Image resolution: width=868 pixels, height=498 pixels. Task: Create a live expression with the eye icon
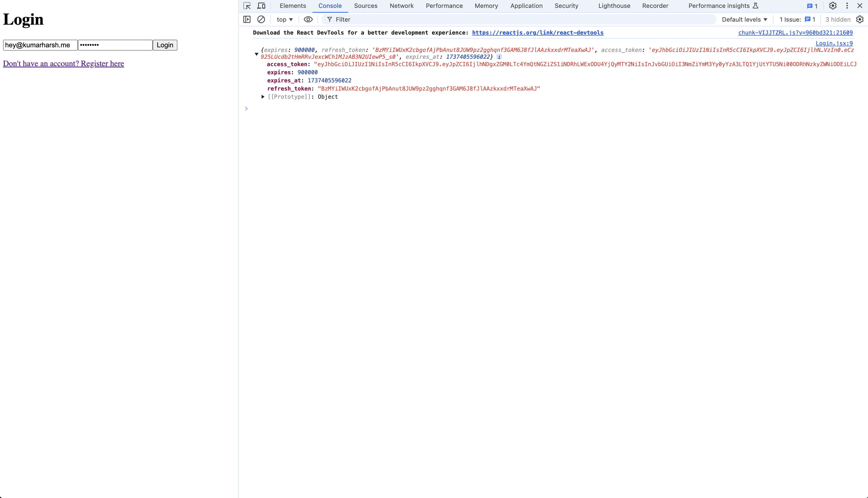[308, 20]
